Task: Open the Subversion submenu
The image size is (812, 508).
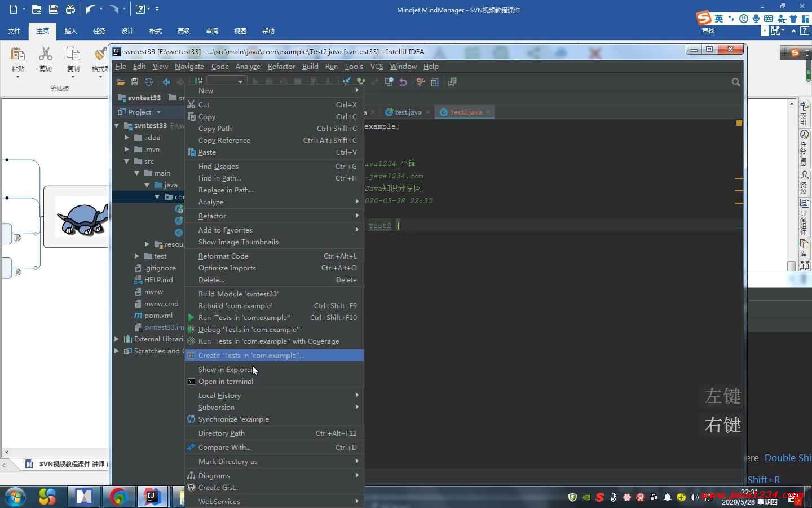Action: point(274,408)
